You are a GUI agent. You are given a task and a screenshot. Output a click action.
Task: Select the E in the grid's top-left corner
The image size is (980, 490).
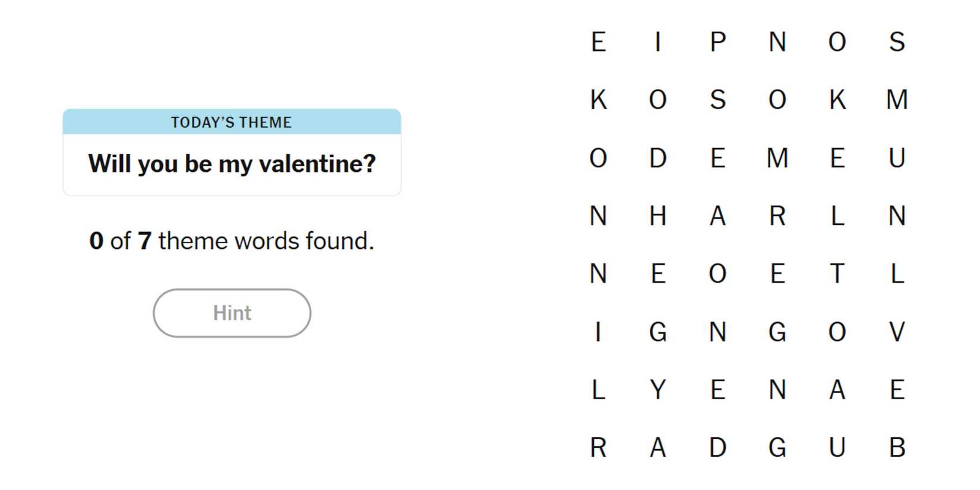point(598,42)
